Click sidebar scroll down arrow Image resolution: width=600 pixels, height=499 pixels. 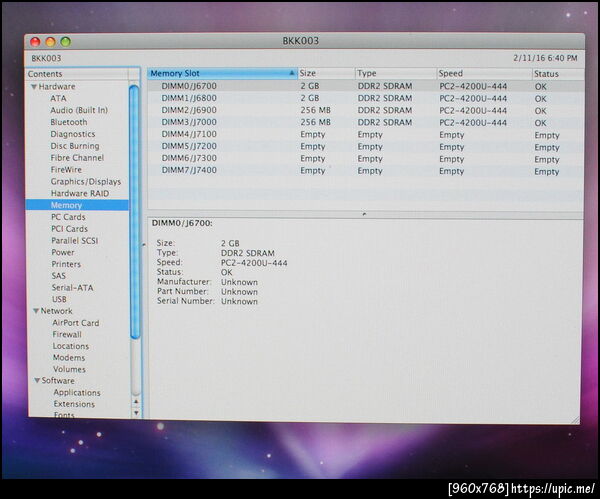(x=136, y=413)
